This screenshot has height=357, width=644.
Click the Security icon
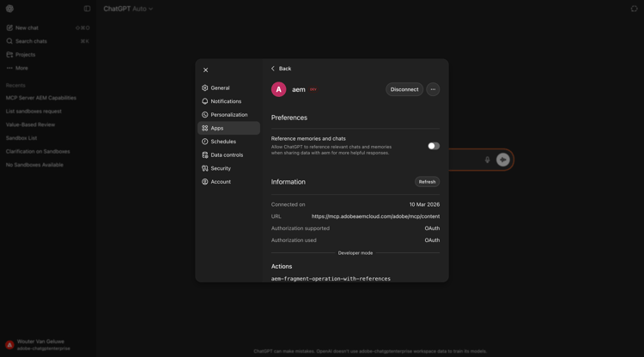click(x=205, y=168)
